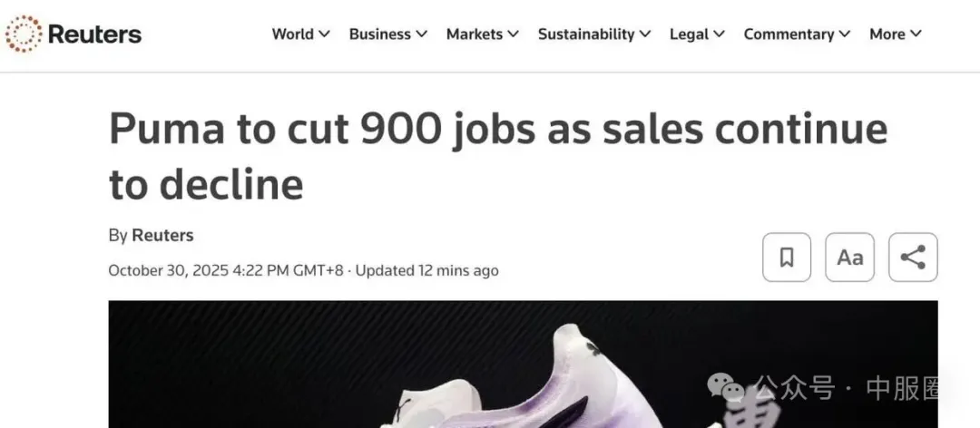Open the Legal menu
This screenshot has height=428, width=980.
(x=696, y=34)
